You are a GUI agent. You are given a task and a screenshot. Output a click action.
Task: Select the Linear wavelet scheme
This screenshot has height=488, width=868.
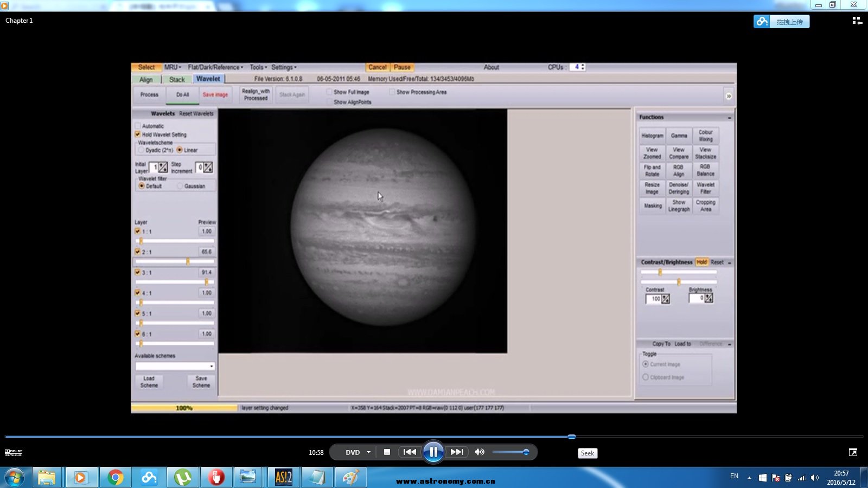[x=180, y=150]
